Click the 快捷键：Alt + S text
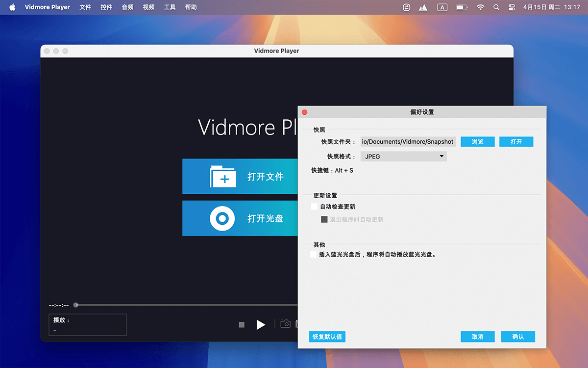588x368 pixels. [x=332, y=171]
